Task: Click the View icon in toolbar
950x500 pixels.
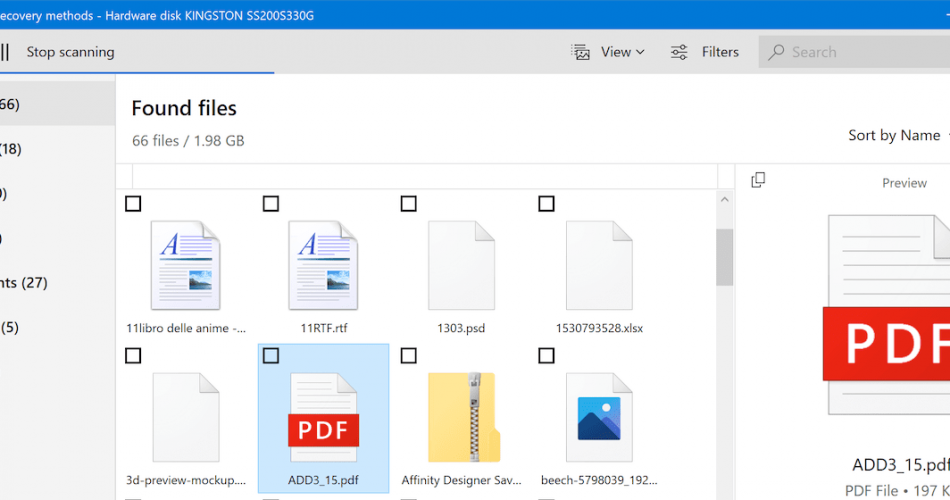Action: [x=581, y=52]
